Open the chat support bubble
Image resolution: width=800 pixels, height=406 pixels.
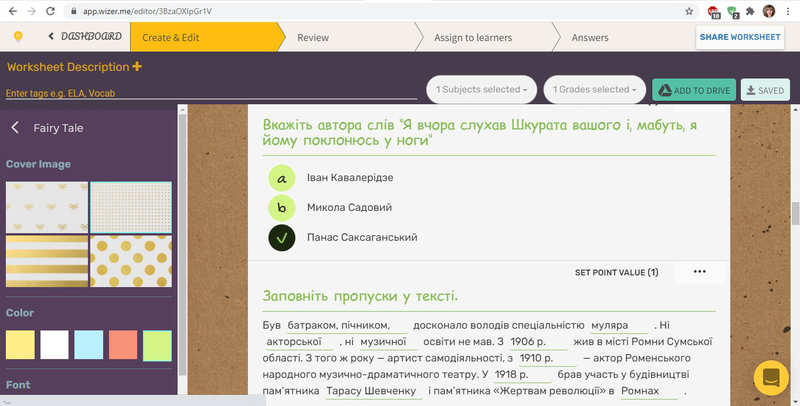(770, 378)
